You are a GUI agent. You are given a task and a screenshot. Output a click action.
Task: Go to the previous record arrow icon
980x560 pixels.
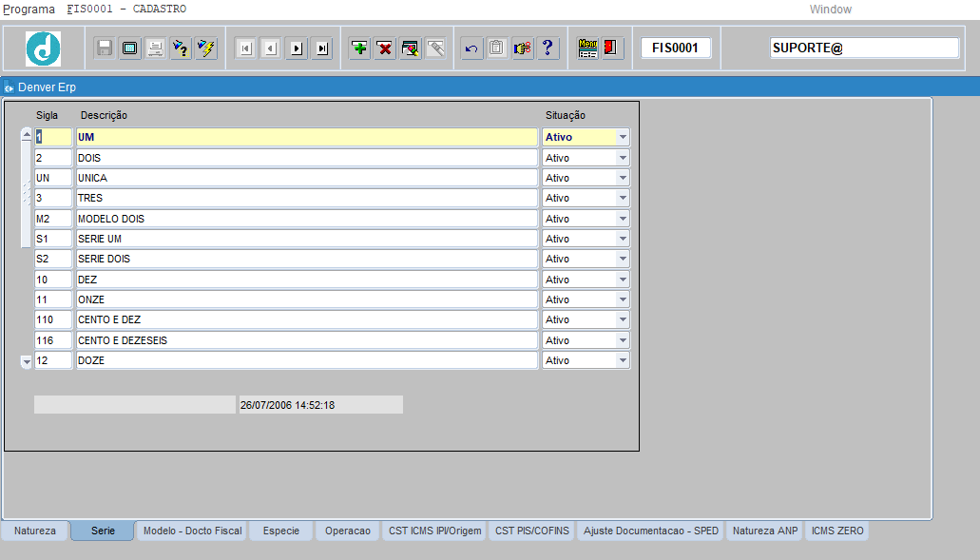(271, 48)
